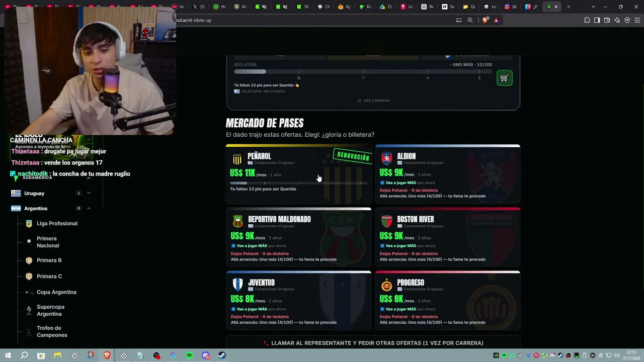Select Trofeo de Campeones in the sidebar

52,331
